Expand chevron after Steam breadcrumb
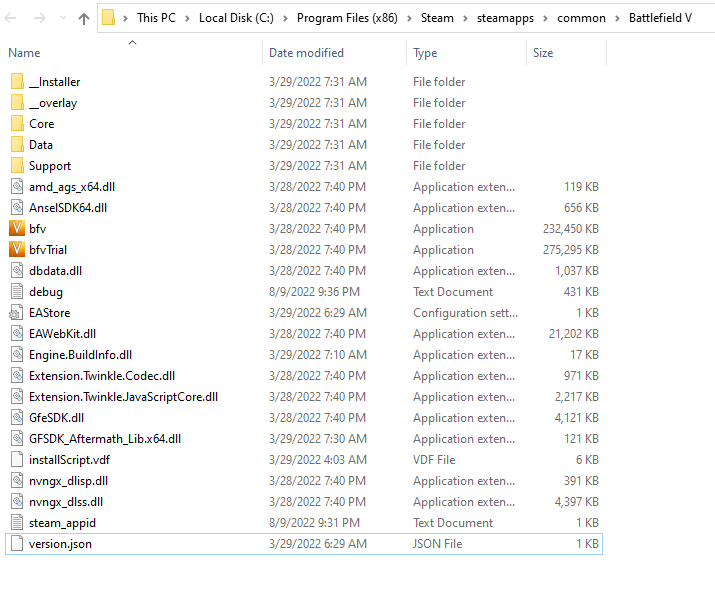Image resolution: width=715 pixels, height=589 pixels. click(466, 18)
